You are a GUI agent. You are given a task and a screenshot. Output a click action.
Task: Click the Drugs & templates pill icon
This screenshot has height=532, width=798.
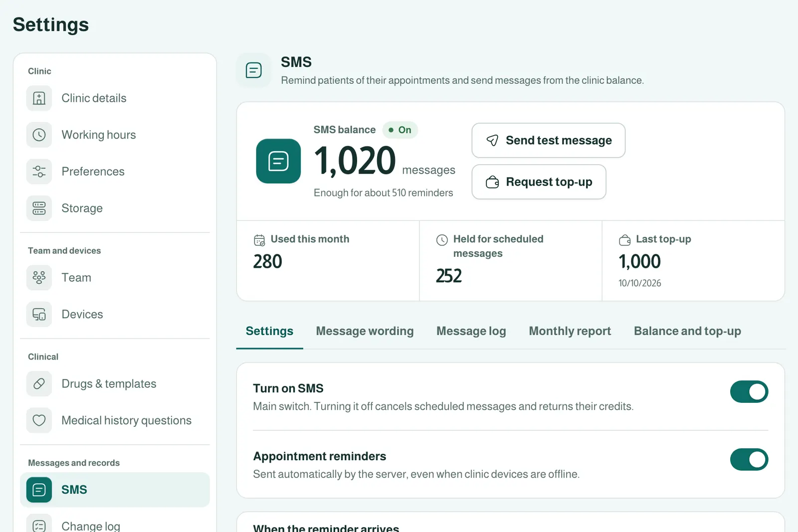[x=39, y=383]
